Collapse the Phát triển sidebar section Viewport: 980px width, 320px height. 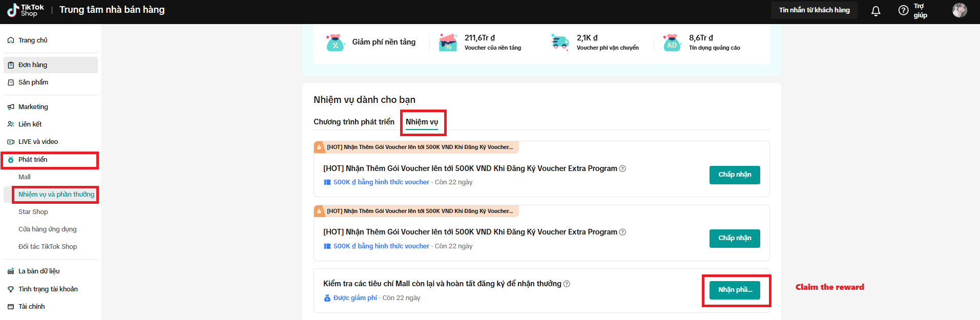[33, 160]
